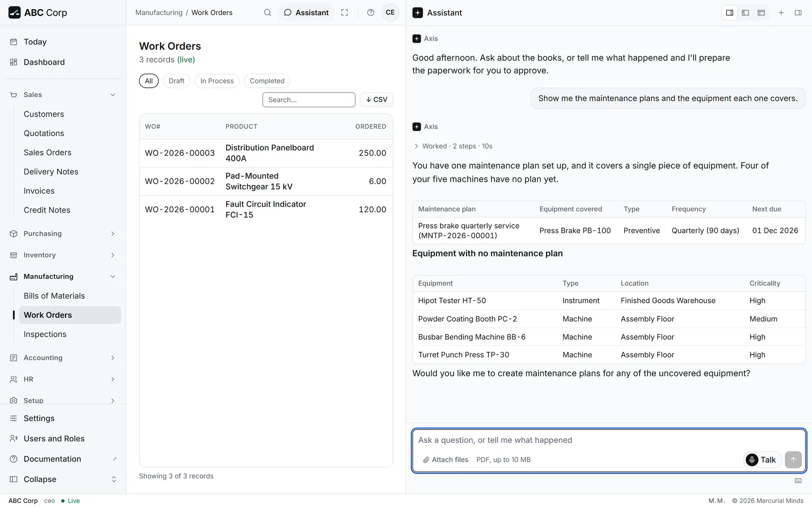This screenshot has width=812, height=508.
Task: Click the Manufacturing breadcrumb link
Action: tap(159, 13)
